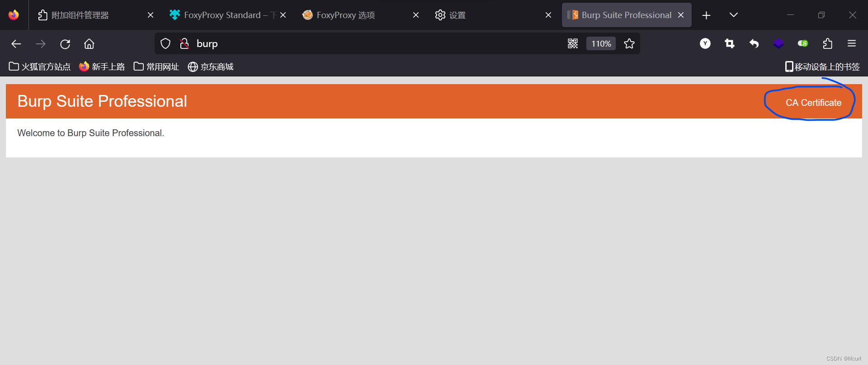
Task: Click the Firefox logo button
Action: 14,15
